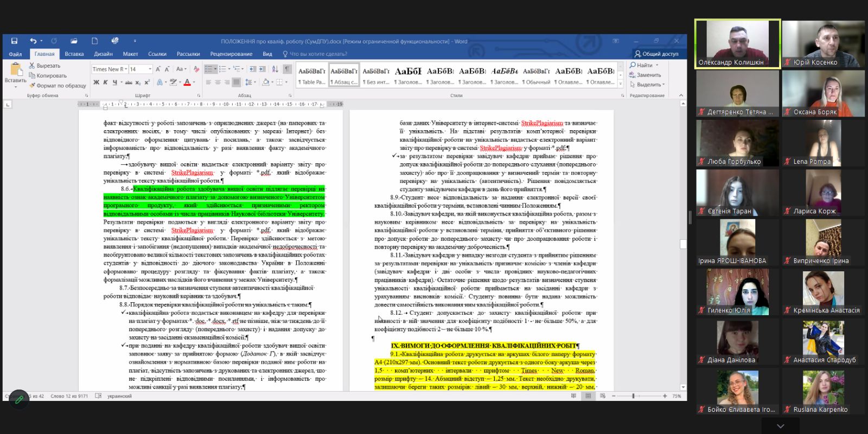Switch to Print Layout view in status bar

(588, 396)
